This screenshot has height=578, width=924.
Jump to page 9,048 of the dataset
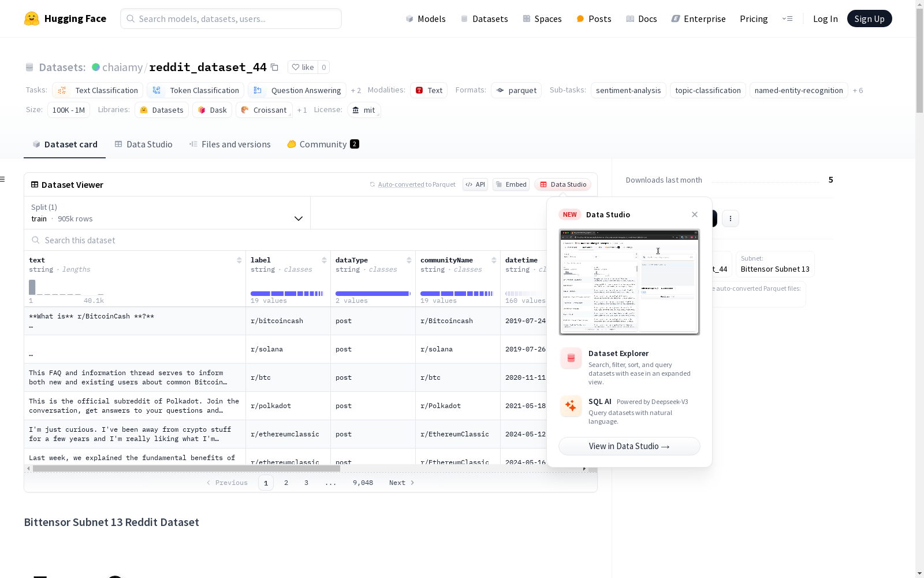tap(363, 483)
